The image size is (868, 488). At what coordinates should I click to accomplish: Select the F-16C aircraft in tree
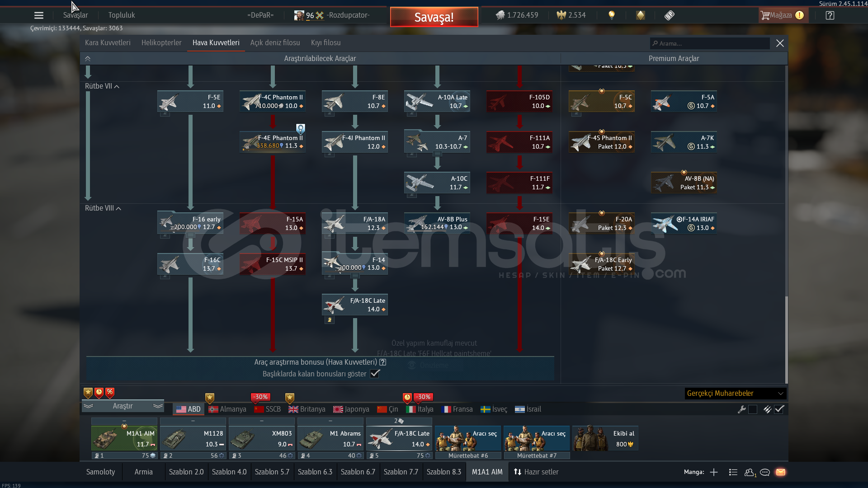[x=190, y=264]
